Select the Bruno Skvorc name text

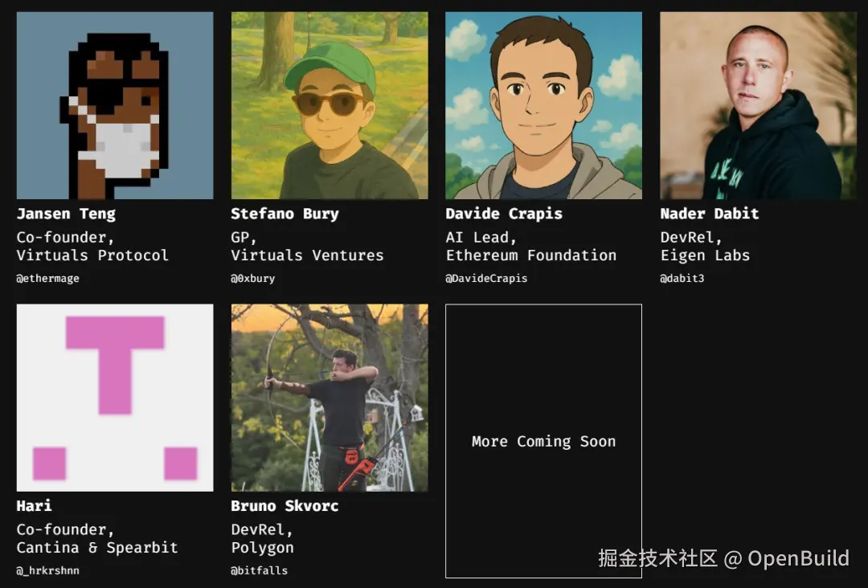pyautogui.click(x=285, y=505)
